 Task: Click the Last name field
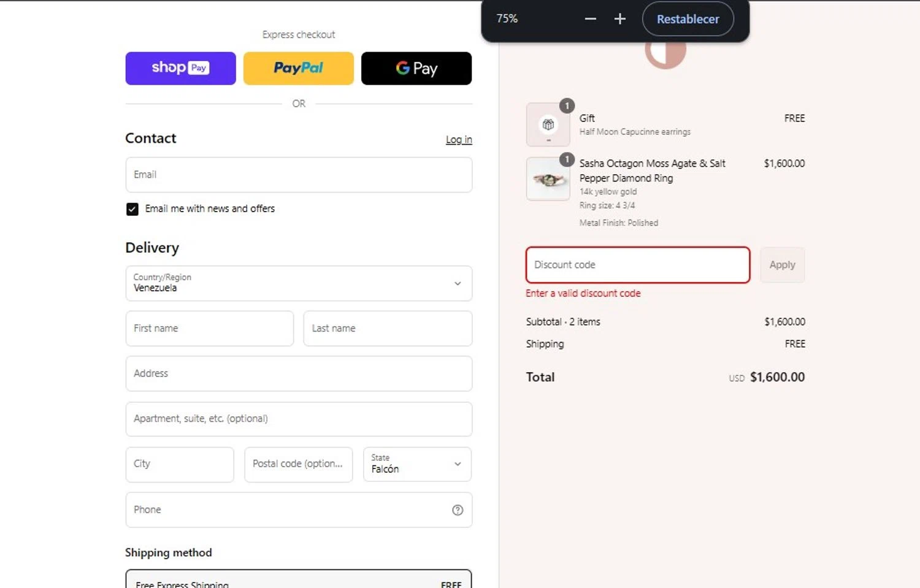[388, 329]
